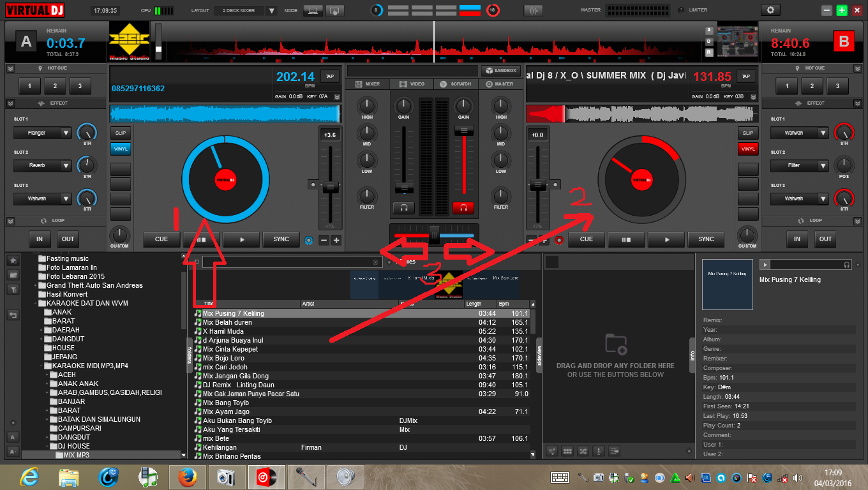Select Mix Belah duren track
Image resolution: width=868 pixels, height=490 pixels.
361,322
